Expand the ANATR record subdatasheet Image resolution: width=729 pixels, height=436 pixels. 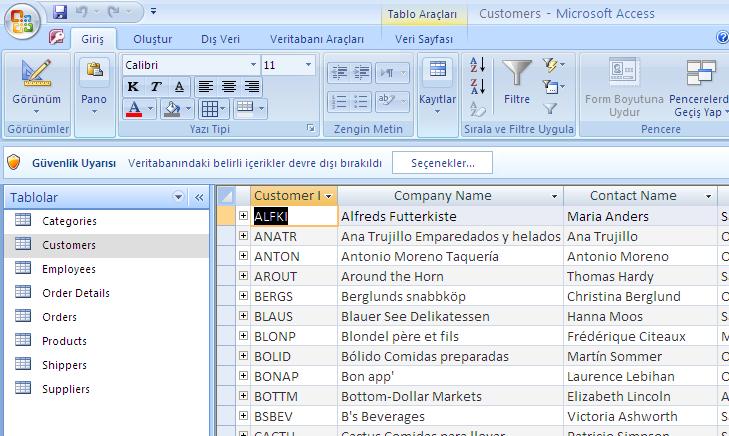(243, 236)
